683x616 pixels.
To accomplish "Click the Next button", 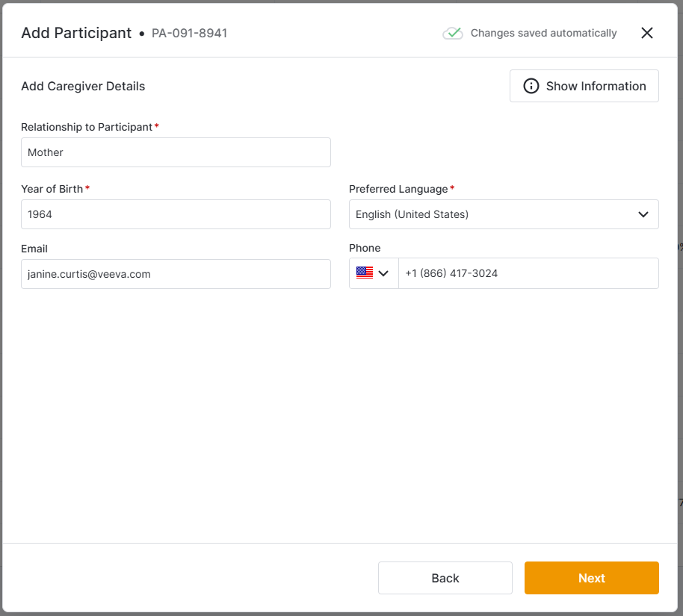I will coord(591,578).
